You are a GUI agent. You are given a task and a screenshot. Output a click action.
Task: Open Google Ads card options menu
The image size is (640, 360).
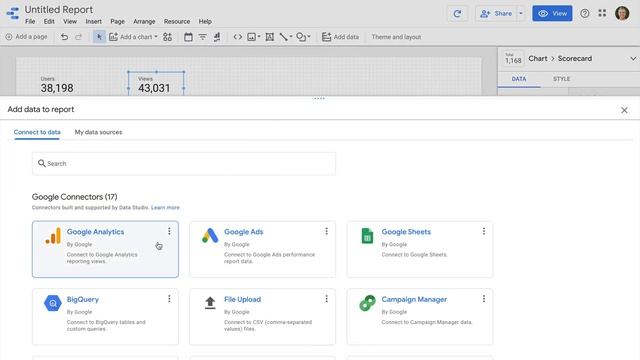pos(327,231)
